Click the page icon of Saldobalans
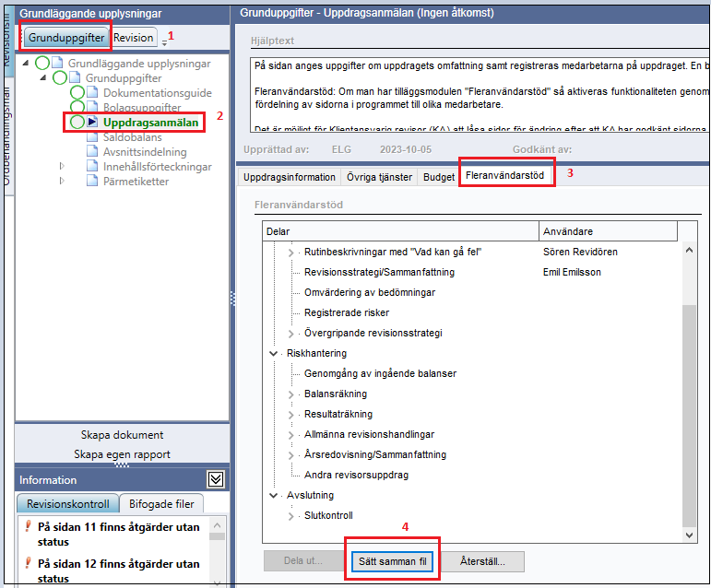Viewport: 711px width, 588px height. [92, 136]
